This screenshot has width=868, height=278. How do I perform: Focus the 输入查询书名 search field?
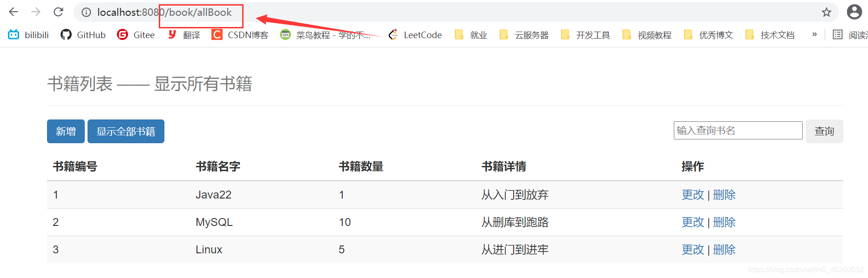(738, 130)
